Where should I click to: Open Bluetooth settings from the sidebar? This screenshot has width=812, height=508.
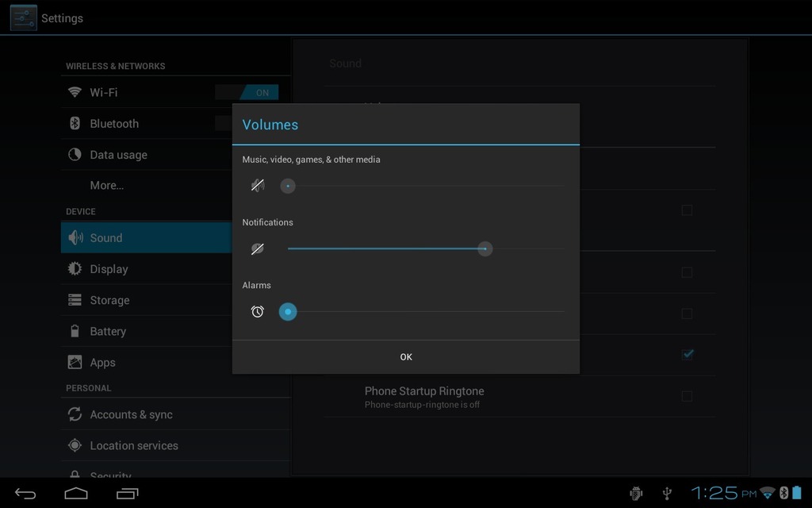click(147, 123)
